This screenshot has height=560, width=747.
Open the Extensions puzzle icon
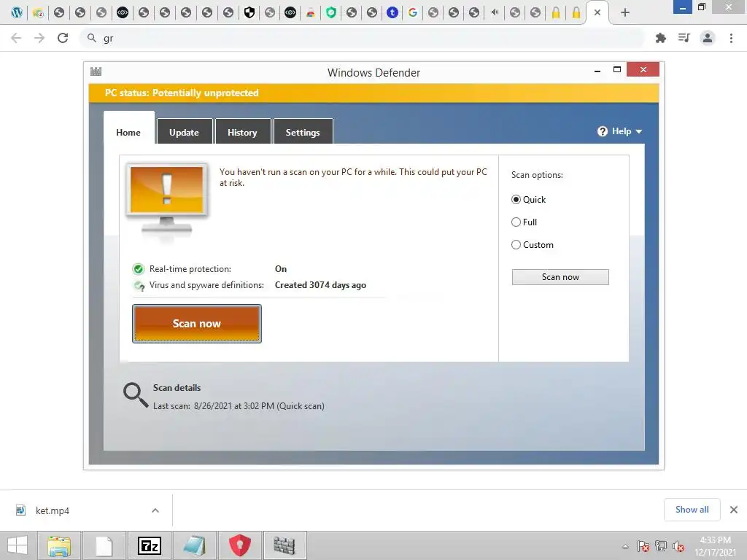661,38
